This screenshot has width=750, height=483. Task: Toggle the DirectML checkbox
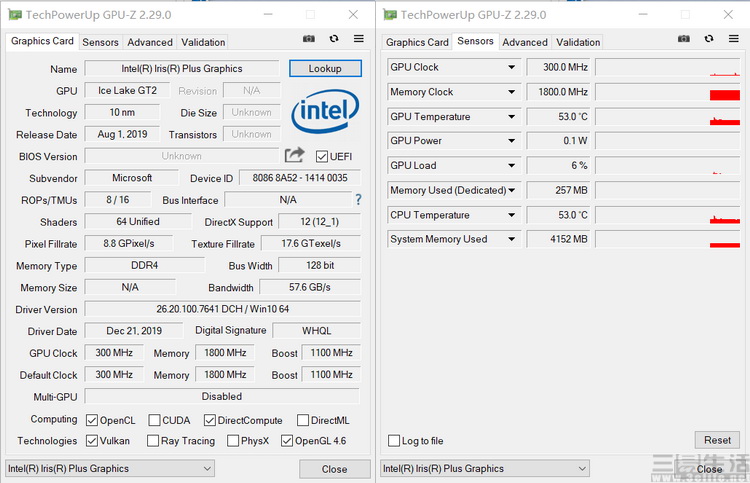coord(303,420)
